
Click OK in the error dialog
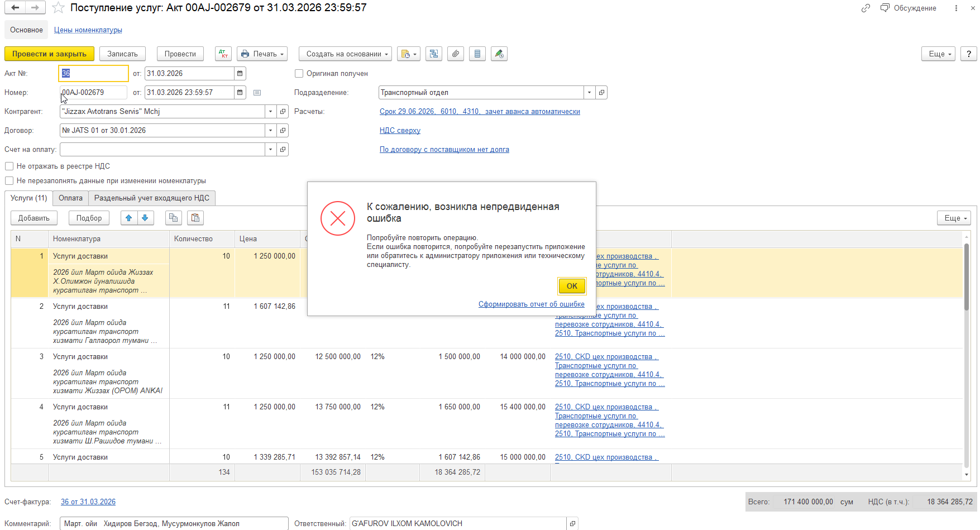pos(572,286)
